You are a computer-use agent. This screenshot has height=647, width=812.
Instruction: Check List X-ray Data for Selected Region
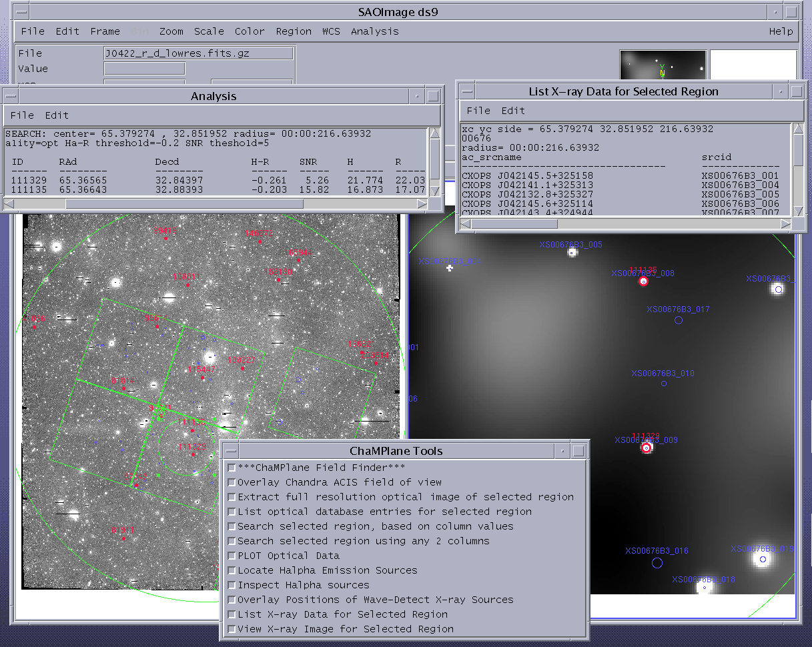coord(232,614)
